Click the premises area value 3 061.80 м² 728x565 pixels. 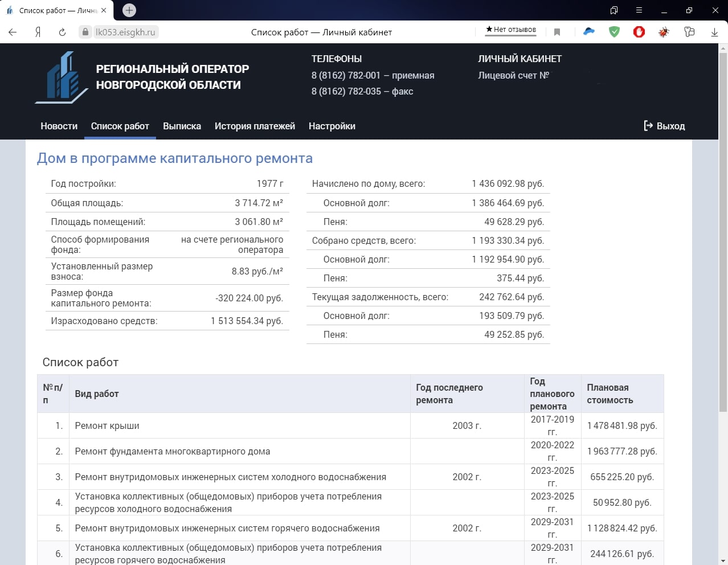pos(259,222)
